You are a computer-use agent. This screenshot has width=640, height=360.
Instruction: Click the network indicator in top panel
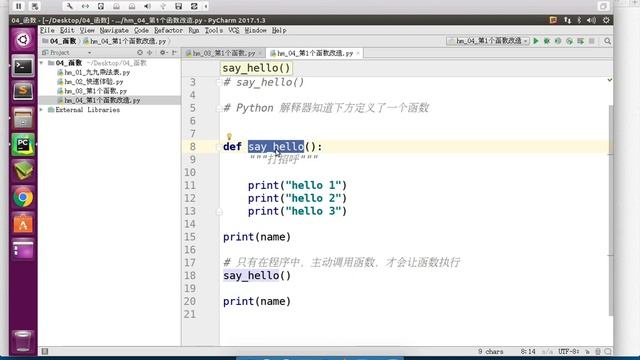pos(568,20)
